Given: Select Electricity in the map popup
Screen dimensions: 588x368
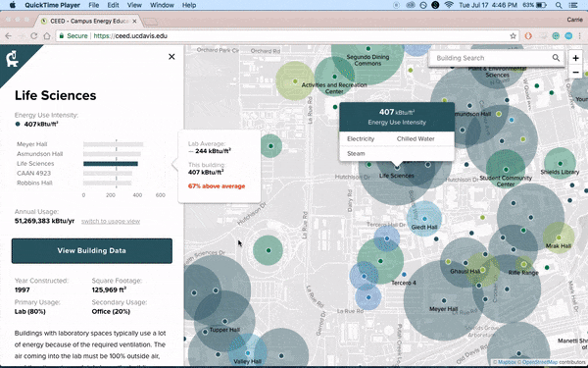Looking at the screenshot, I should [x=361, y=139].
